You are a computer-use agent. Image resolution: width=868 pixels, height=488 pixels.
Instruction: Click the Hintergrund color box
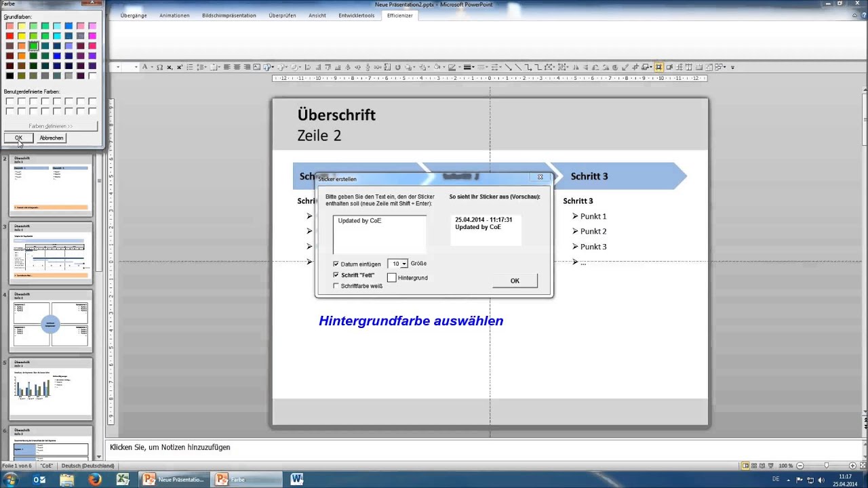[x=391, y=278]
